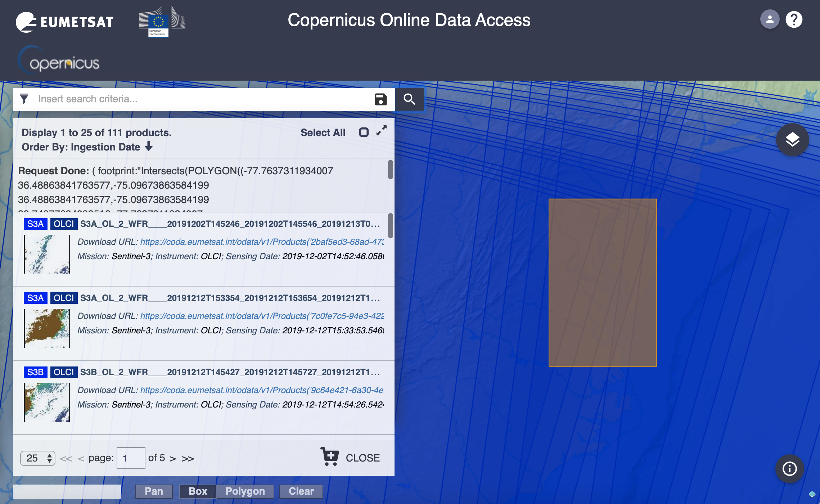
Task: Click the filter funnel icon
Action: (x=24, y=99)
